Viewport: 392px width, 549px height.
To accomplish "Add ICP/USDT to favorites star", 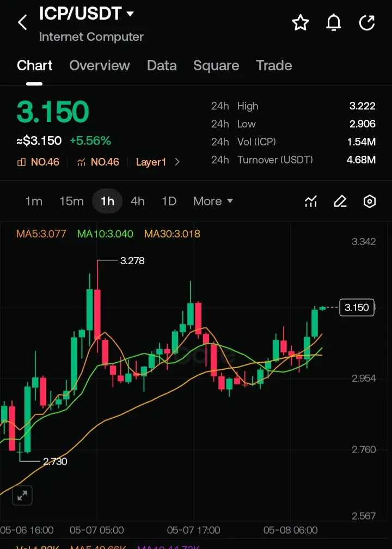I will pos(301,23).
